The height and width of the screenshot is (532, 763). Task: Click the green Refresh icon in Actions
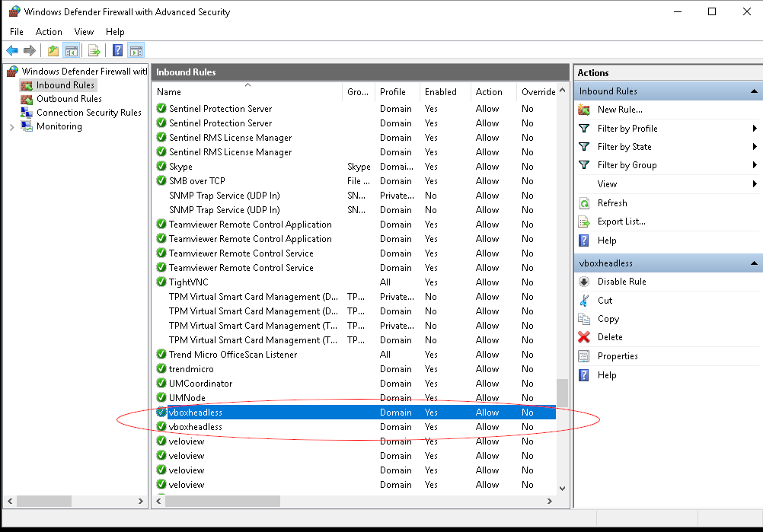[584, 203]
